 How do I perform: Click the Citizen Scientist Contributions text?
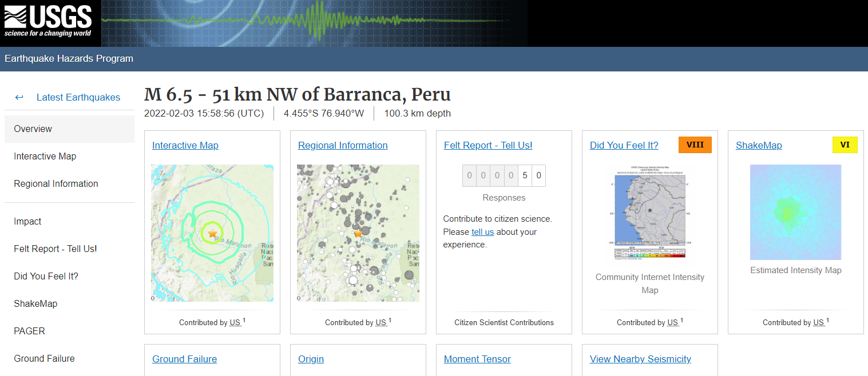click(504, 323)
